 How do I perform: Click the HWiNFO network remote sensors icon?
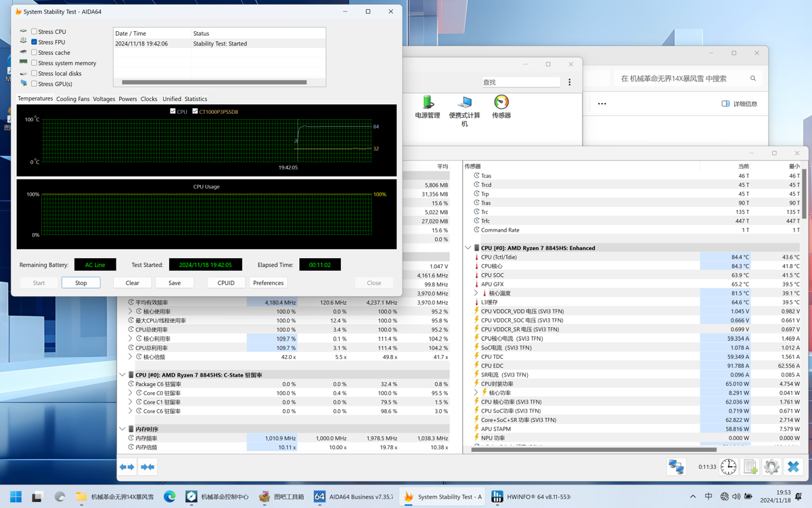676,466
